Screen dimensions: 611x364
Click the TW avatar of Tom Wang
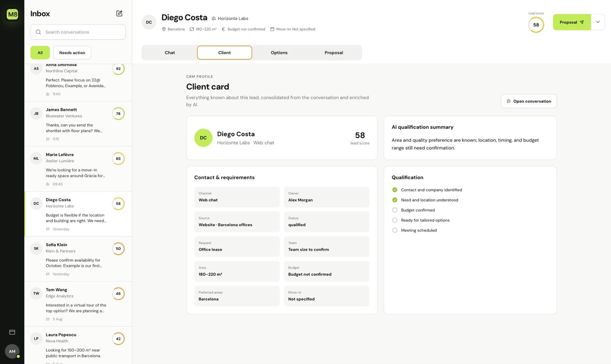[36, 294]
